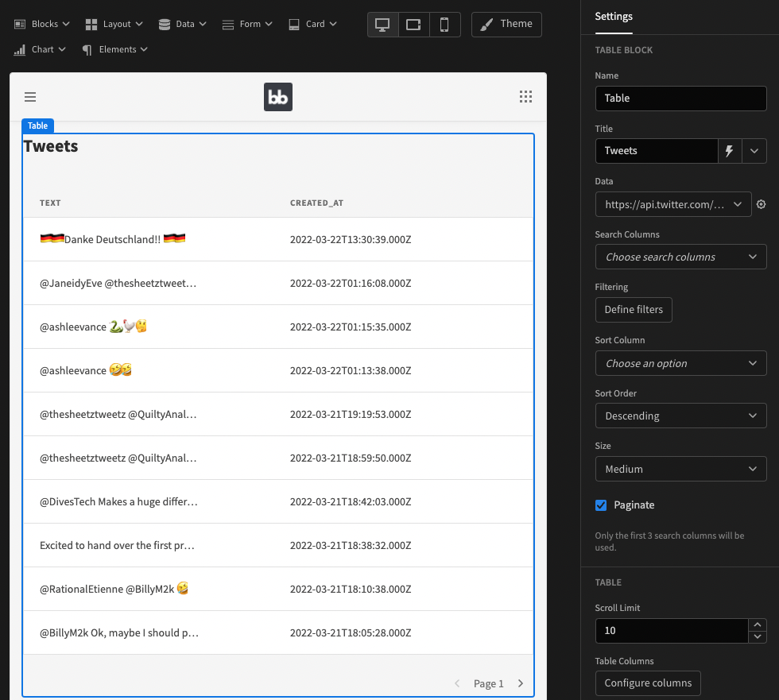The height and width of the screenshot is (700, 779).
Task: Open the Card menu
Action: tap(312, 24)
